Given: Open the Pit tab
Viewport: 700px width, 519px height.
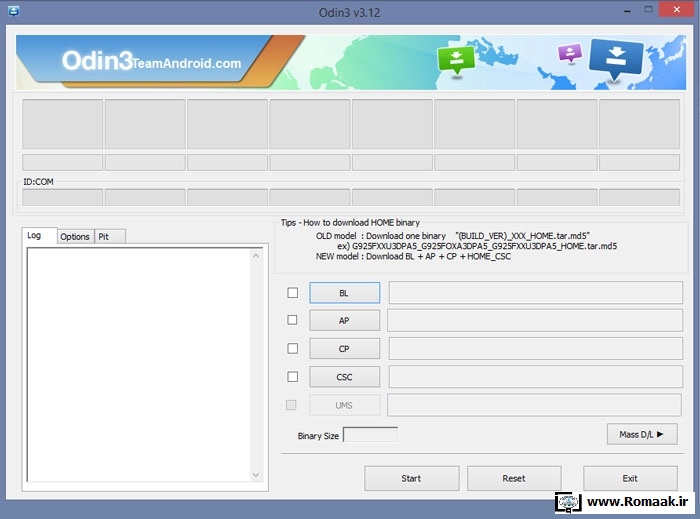Looking at the screenshot, I should 110,237.
